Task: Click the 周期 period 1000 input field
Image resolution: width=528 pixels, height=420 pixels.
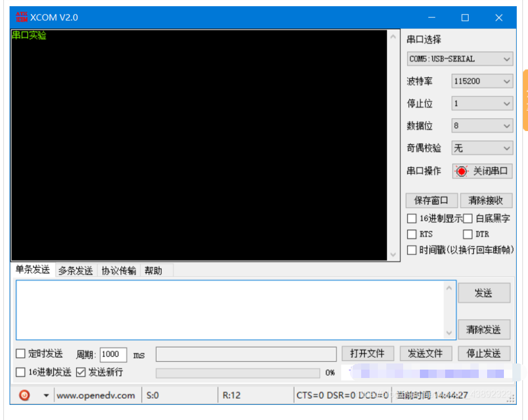Action: point(113,354)
